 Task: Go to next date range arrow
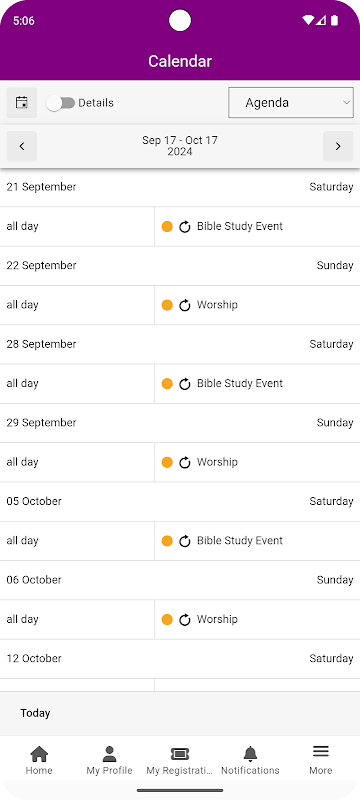coord(338,146)
